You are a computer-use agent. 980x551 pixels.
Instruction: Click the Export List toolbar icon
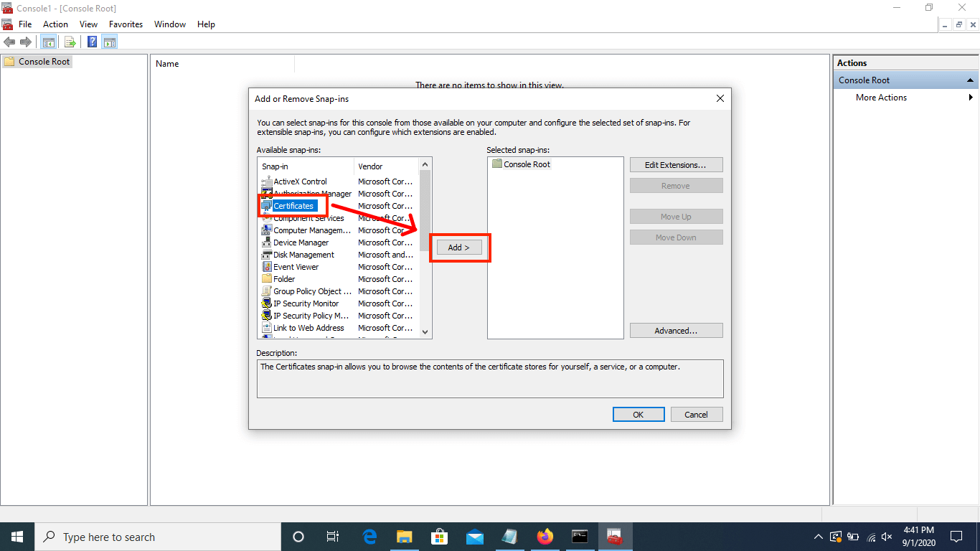pyautogui.click(x=70, y=41)
